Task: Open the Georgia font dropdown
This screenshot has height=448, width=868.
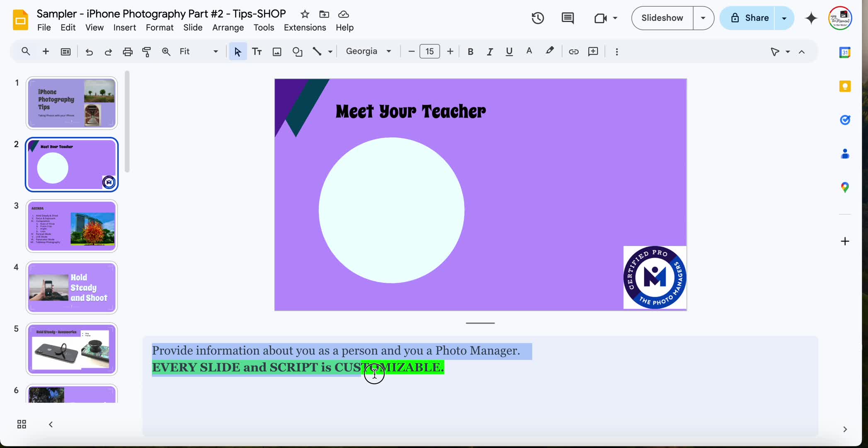Action: pyautogui.click(x=369, y=51)
